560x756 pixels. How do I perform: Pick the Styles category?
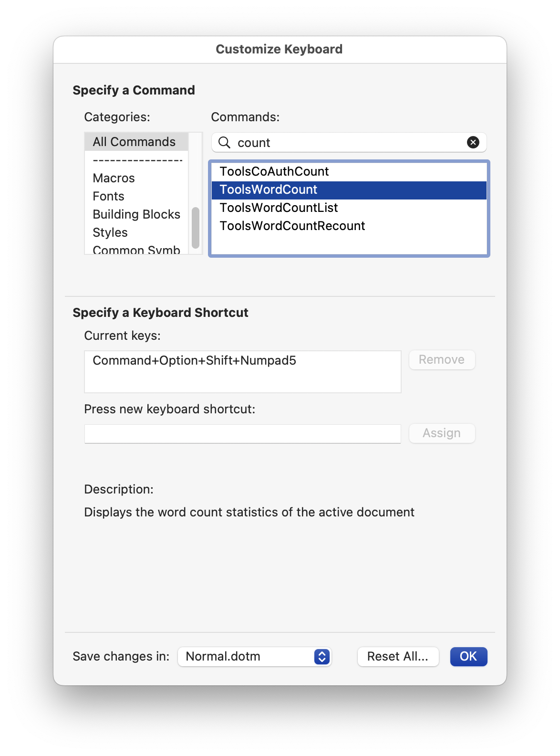[x=110, y=232]
